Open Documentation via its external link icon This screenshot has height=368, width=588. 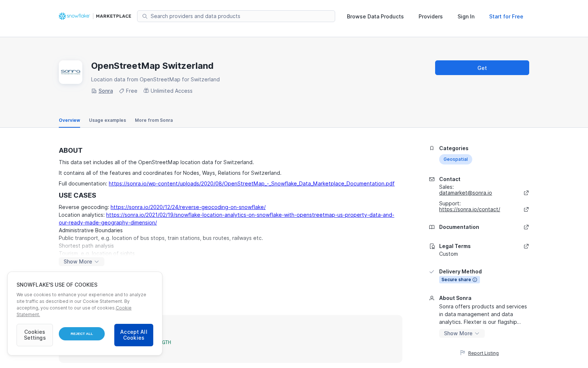(526, 227)
